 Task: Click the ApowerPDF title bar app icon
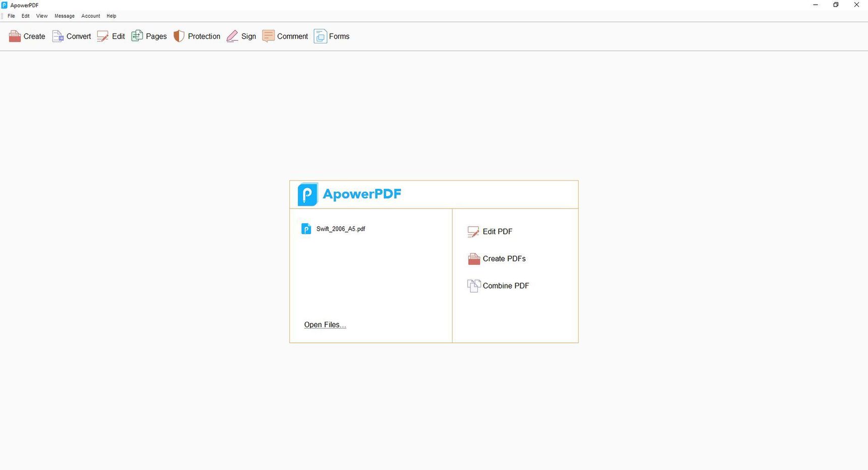[5, 5]
